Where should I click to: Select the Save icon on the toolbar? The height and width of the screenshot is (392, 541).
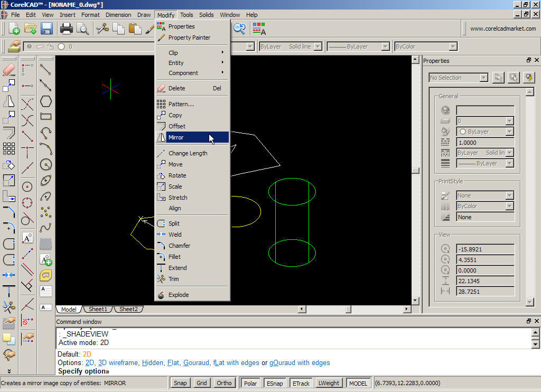coord(46,29)
